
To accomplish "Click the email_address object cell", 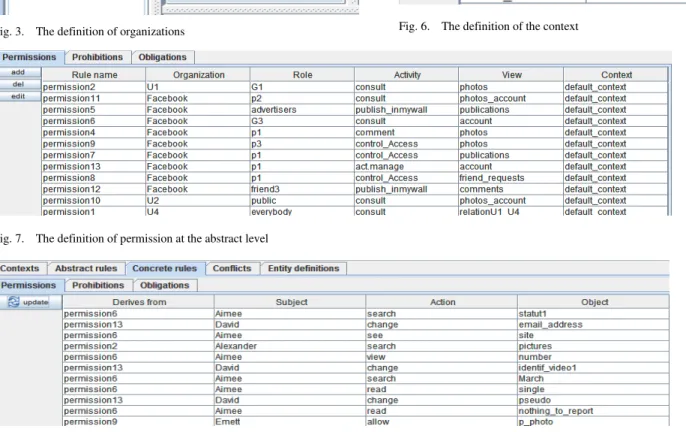I will (x=594, y=325).
